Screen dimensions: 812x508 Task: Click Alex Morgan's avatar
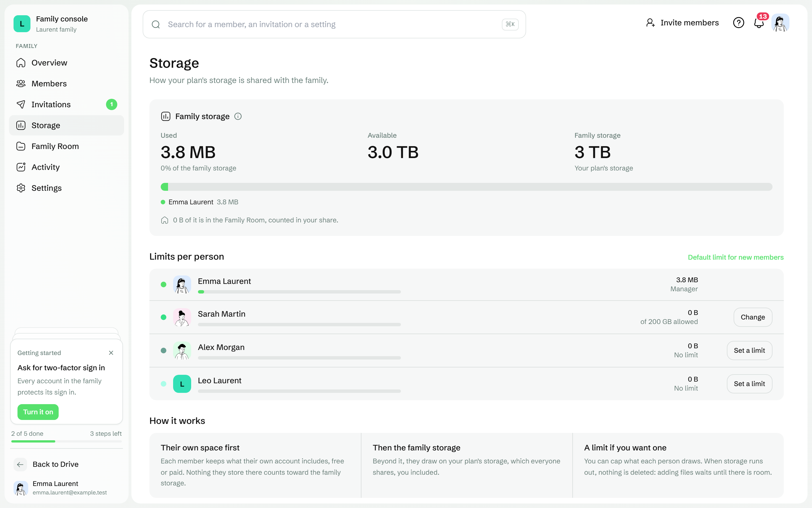click(182, 351)
